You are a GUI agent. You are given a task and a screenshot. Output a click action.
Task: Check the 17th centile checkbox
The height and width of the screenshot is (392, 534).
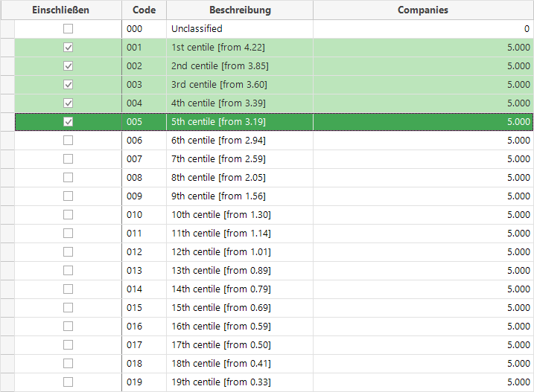tap(68, 344)
